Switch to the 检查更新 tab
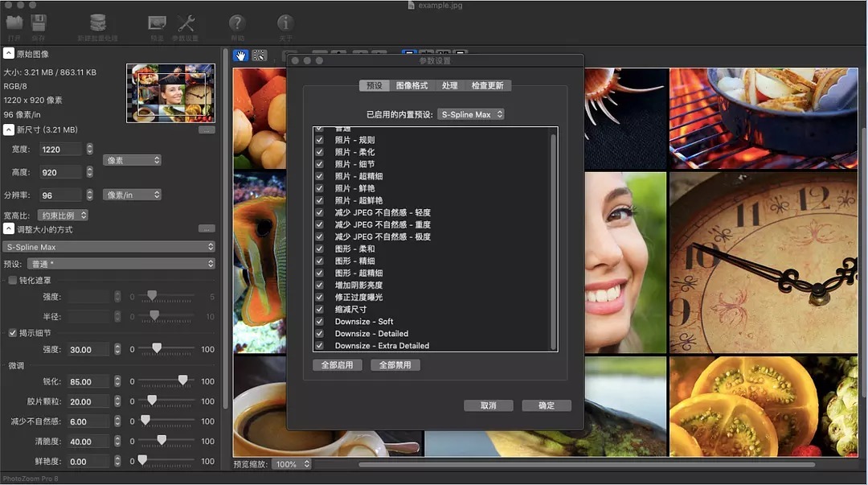The height and width of the screenshot is (485, 868). 487,85
